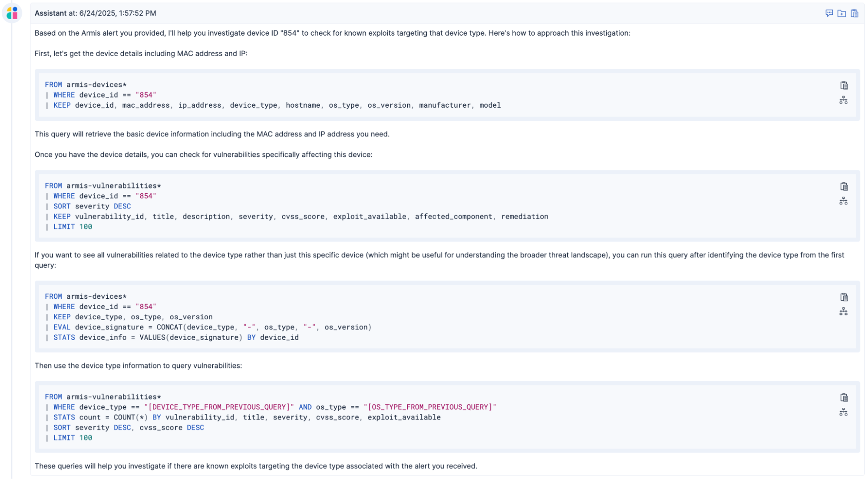Click the assistant avatar logo
The image size is (868, 479).
coord(12,13)
